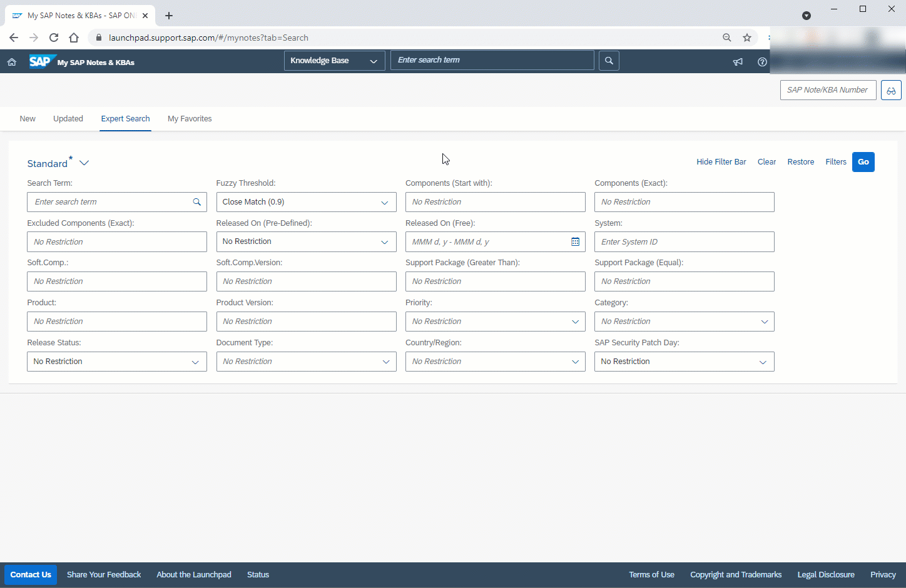Reload the page using the browser refresh icon

point(54,38)
